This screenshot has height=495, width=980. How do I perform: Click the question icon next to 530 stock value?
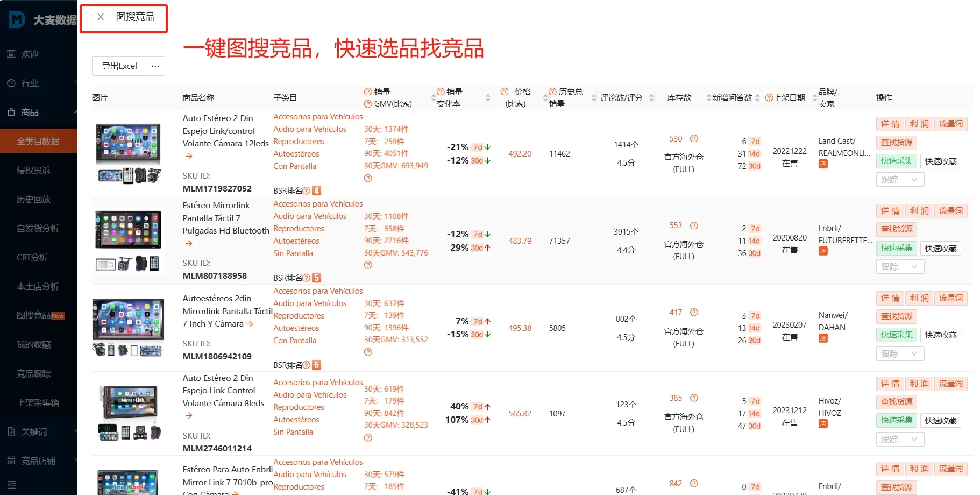(x=693, y=138)
